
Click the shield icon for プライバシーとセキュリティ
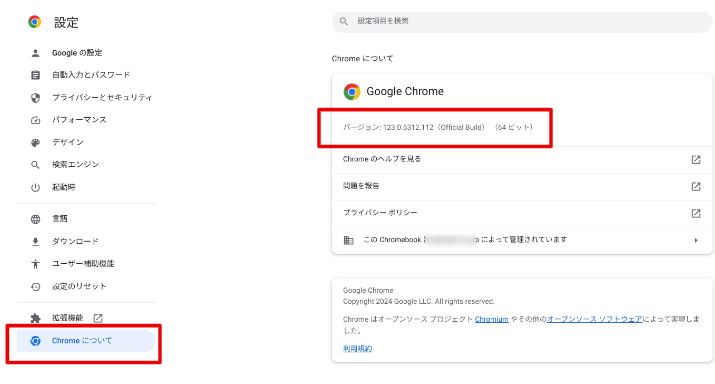(x=35, y=98)
